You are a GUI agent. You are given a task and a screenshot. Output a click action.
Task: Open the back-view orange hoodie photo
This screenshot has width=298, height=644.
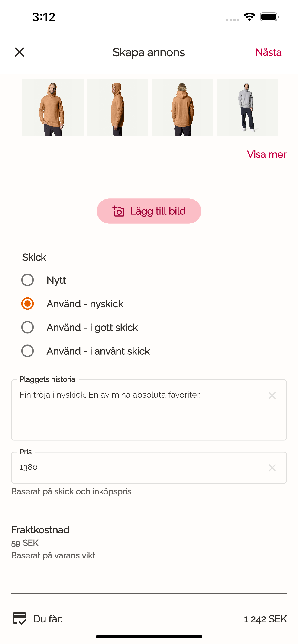pos(182,107)
